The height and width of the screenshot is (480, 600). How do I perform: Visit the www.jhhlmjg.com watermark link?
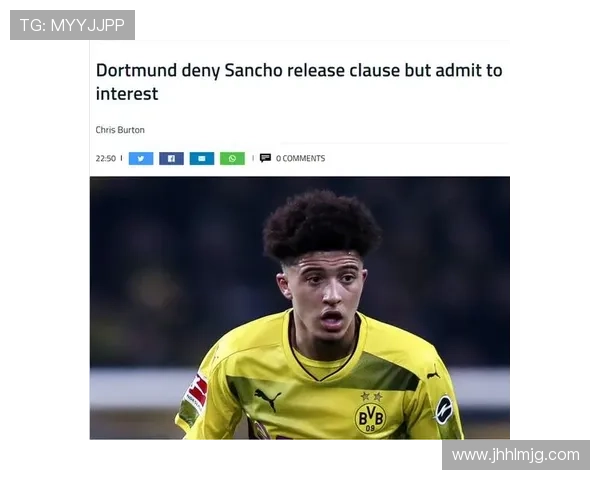tap(516, 455)
